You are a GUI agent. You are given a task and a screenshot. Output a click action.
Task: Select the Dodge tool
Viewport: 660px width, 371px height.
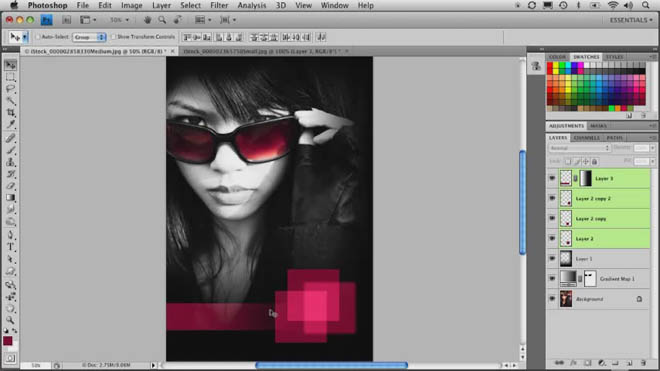coord(11,221)
